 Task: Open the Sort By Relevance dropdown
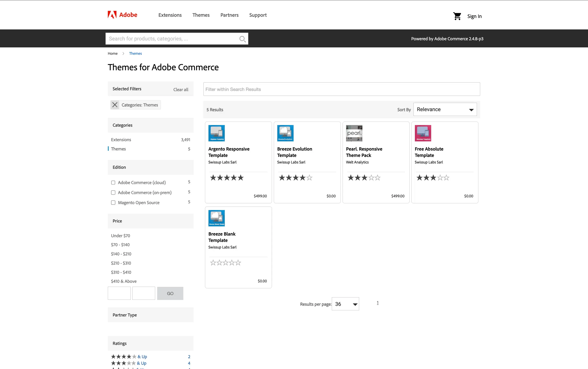444,109
